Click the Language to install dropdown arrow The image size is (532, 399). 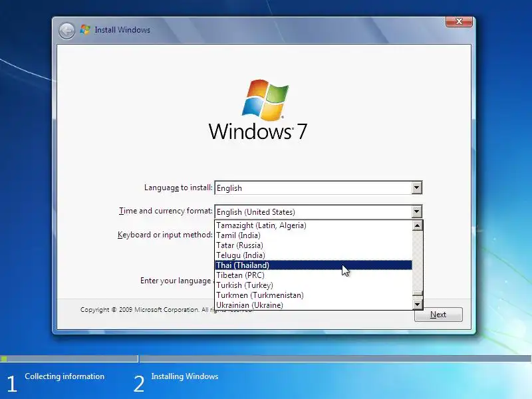[x=417, y=188]
